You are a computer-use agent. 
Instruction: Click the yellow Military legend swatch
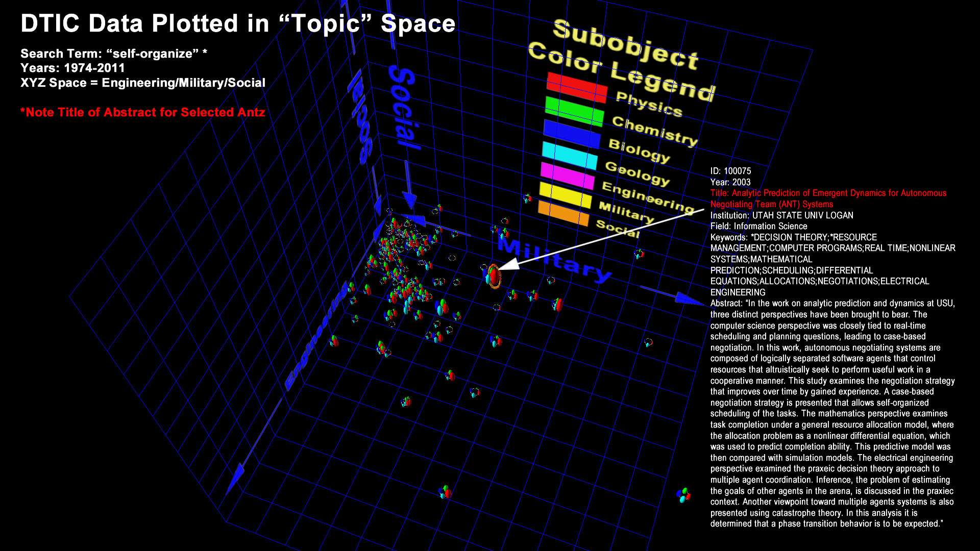click(x=565, y=195)
